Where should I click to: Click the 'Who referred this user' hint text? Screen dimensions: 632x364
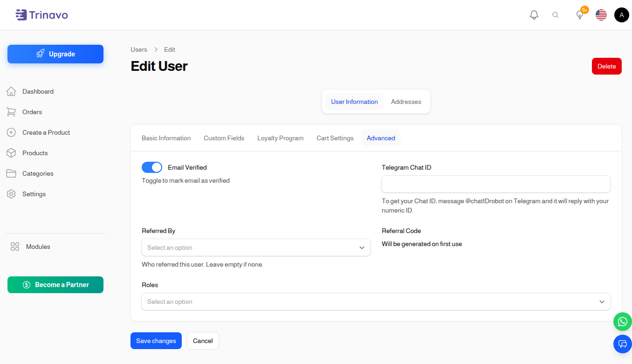pos(202,264)
